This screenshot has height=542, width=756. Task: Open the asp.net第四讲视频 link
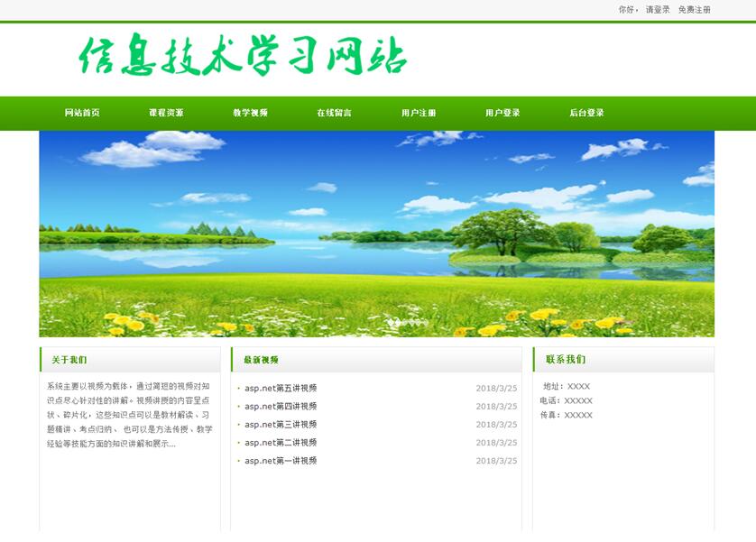click(x=281, y=407)
